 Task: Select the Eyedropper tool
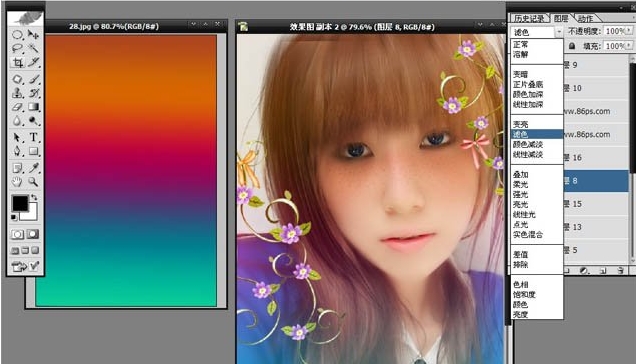click(33, 168)
